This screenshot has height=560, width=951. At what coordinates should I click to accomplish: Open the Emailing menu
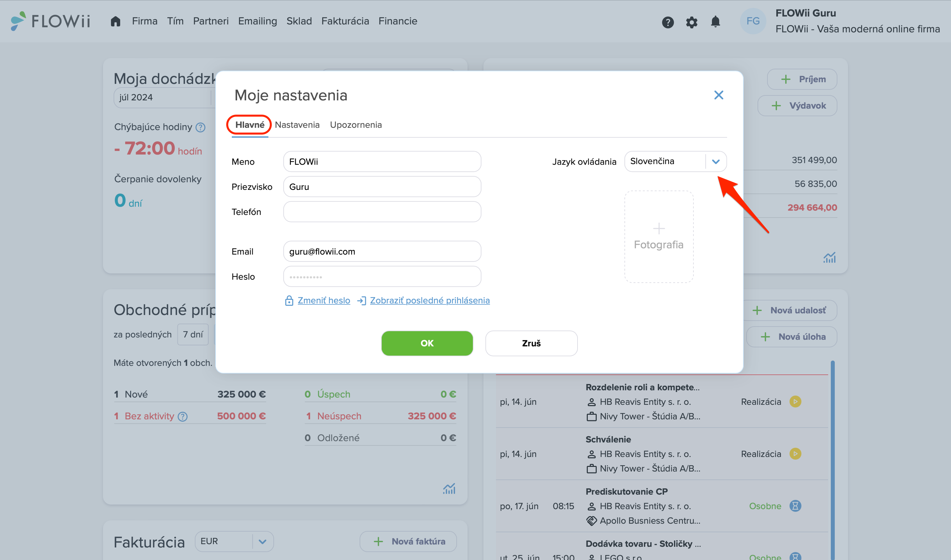258,21
